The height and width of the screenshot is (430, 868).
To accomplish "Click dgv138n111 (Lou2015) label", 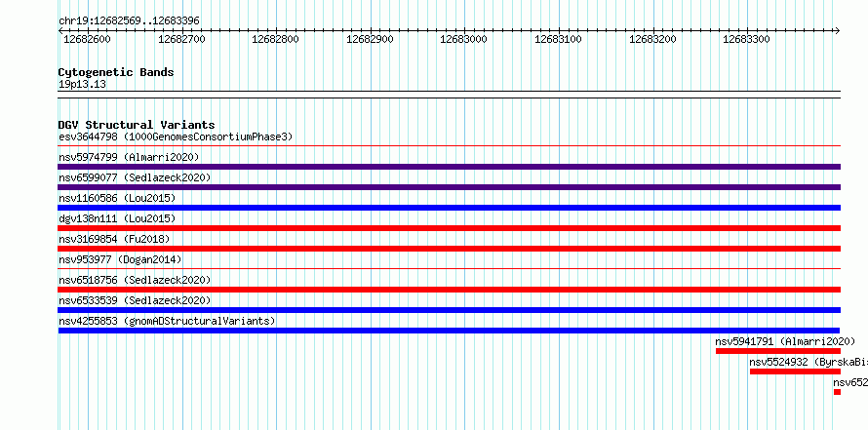I will [x=117, y=218].
